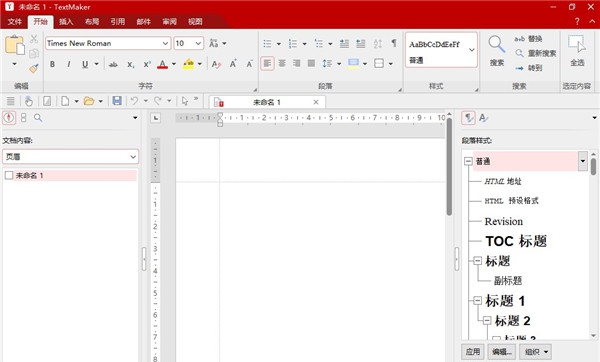Screen dimensions: 600x362
Task: Click the navigator compass icon in sidebar
Action: click(x=9, y=117)
